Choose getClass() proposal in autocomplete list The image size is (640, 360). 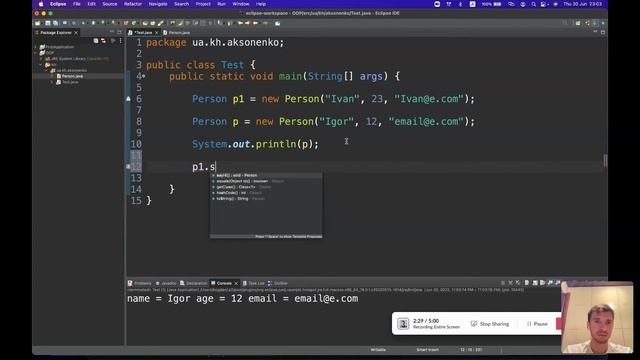(x=266, y=187)
